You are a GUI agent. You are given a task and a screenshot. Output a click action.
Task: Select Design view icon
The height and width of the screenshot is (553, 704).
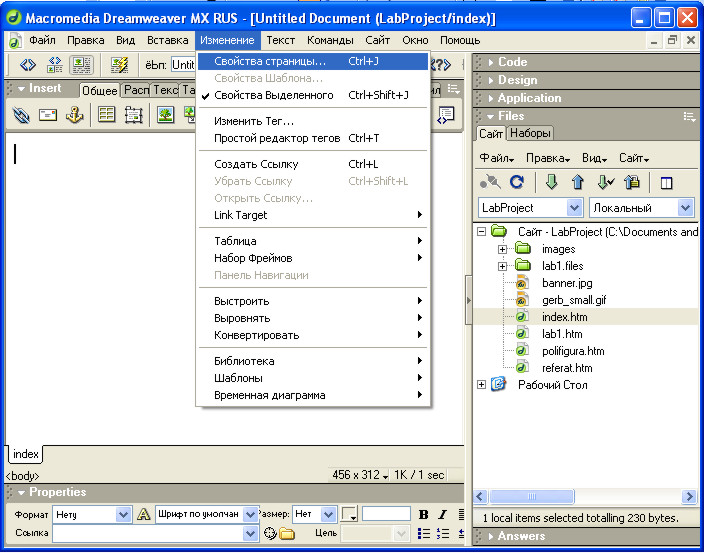[x=81, y=65]
